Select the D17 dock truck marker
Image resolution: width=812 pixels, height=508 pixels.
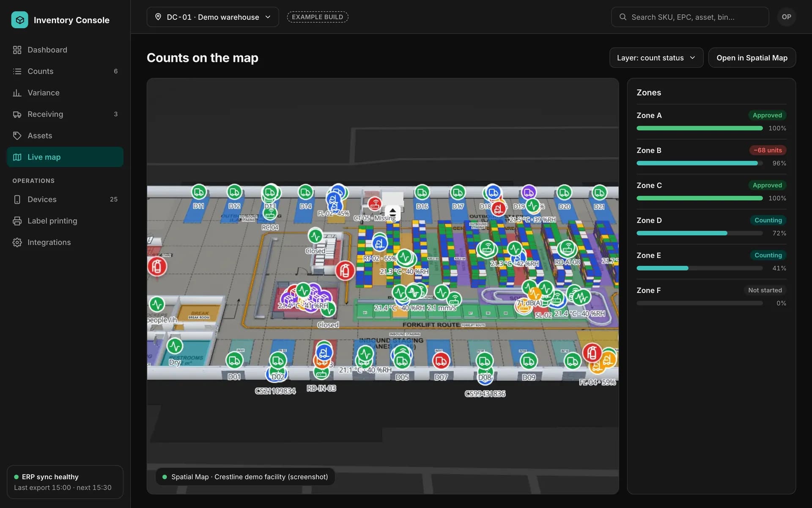tap(457, 192)
